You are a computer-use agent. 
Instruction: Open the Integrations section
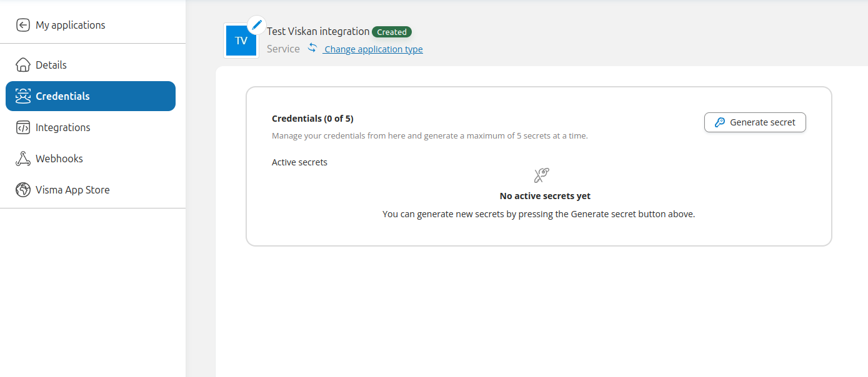pyautogui.click(x=62, y=127)
